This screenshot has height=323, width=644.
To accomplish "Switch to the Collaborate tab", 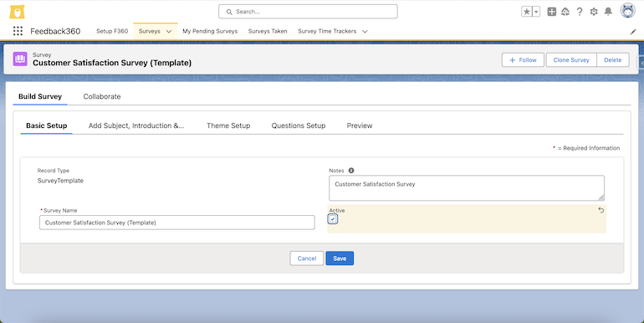I will 102,96.
